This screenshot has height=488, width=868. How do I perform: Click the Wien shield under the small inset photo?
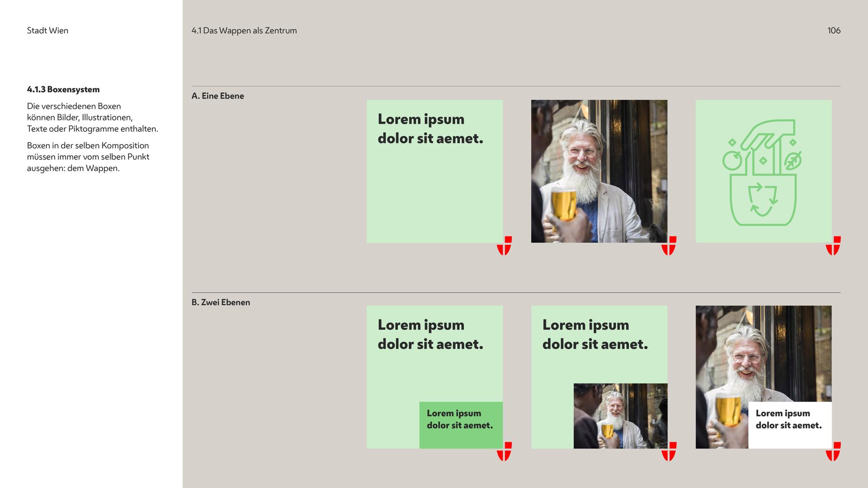point(669,452)
